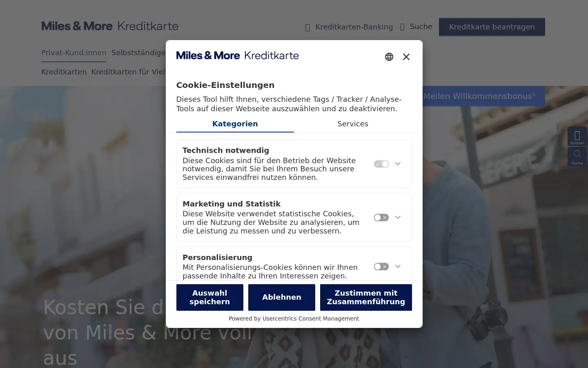Click the Cookie-Einstellungen heading

[225, 85]
